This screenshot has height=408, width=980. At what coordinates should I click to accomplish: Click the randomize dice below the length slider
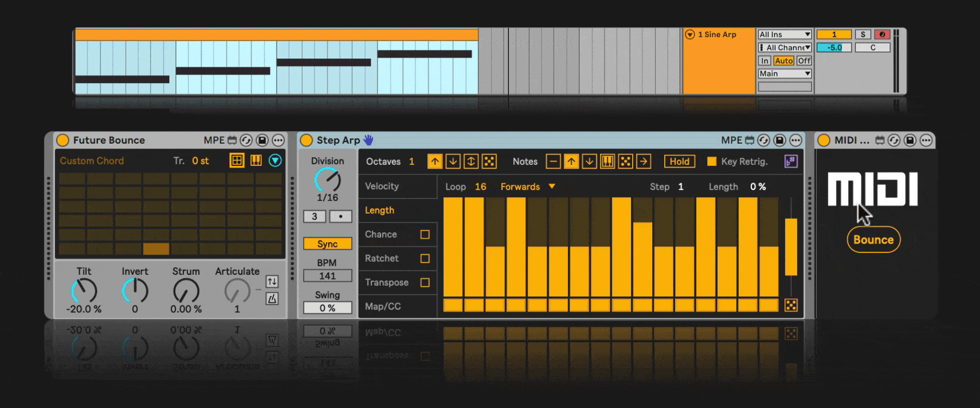click(791, 305)
